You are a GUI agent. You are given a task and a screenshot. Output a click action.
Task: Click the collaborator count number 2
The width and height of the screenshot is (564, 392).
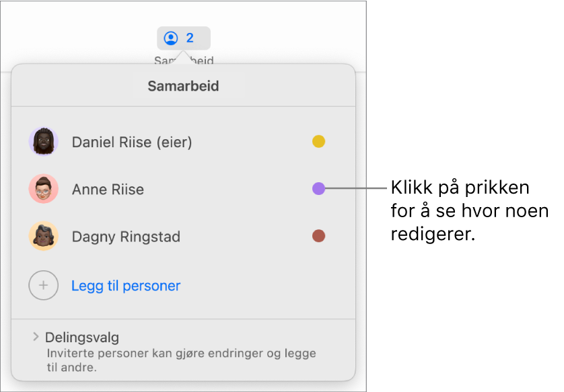[x=190, y=38]
